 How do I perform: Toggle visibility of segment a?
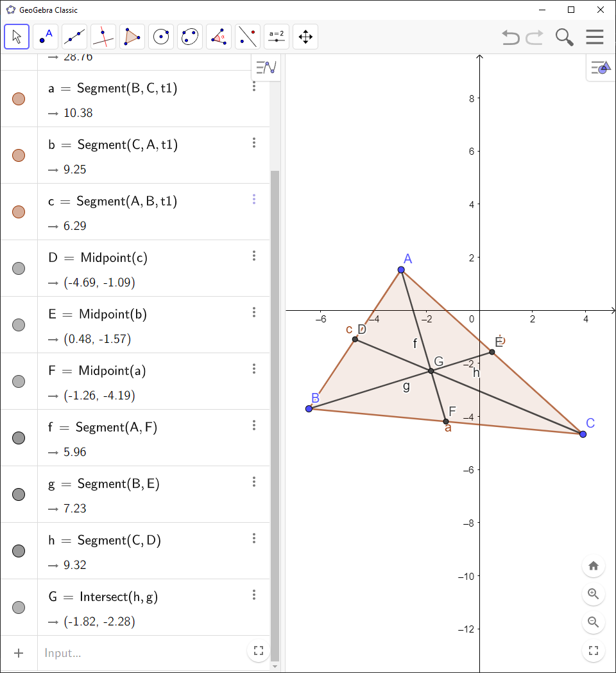tap(19, 99)
